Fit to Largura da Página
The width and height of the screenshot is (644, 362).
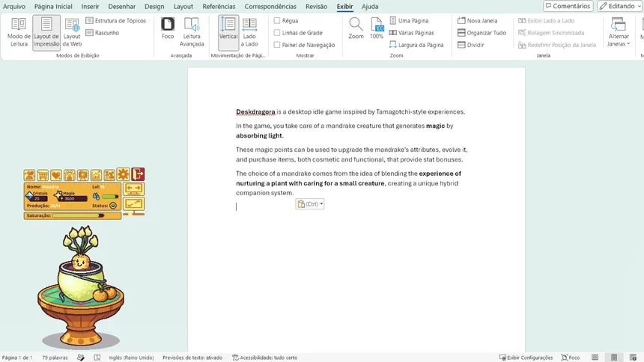pyautogui.click(x=416, y=45)
